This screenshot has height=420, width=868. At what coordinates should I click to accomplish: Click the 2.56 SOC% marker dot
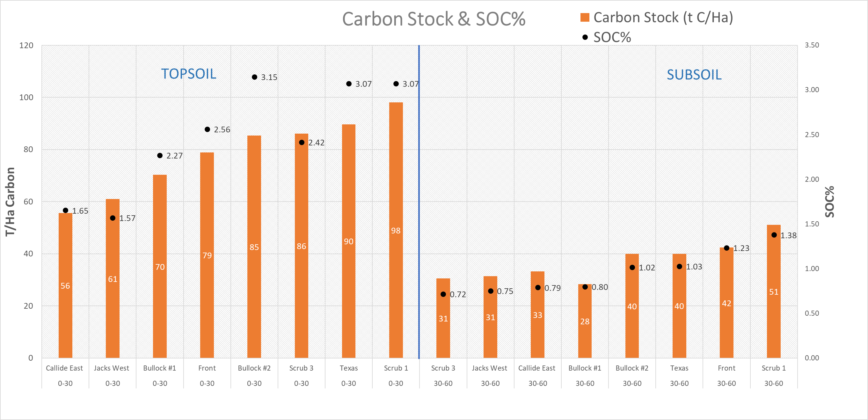(x=207, y=129)
